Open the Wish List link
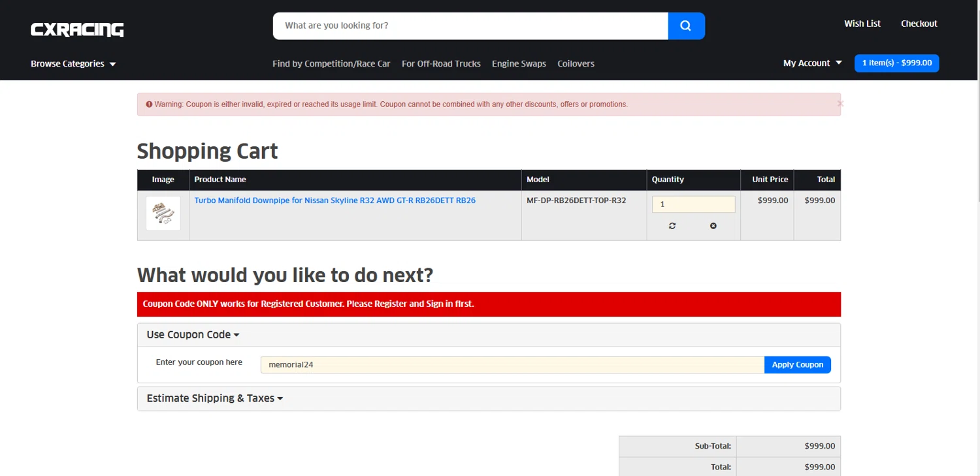 pos(862,24)
